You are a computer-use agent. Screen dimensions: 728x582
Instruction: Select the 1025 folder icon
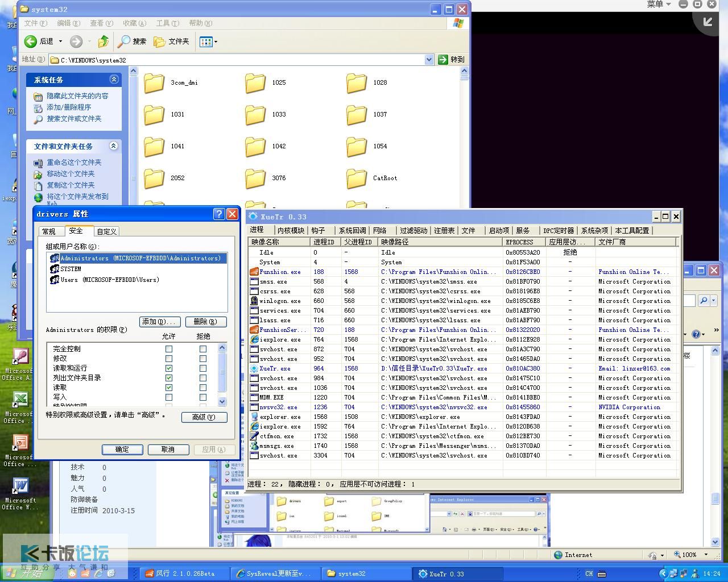point(255,83)
